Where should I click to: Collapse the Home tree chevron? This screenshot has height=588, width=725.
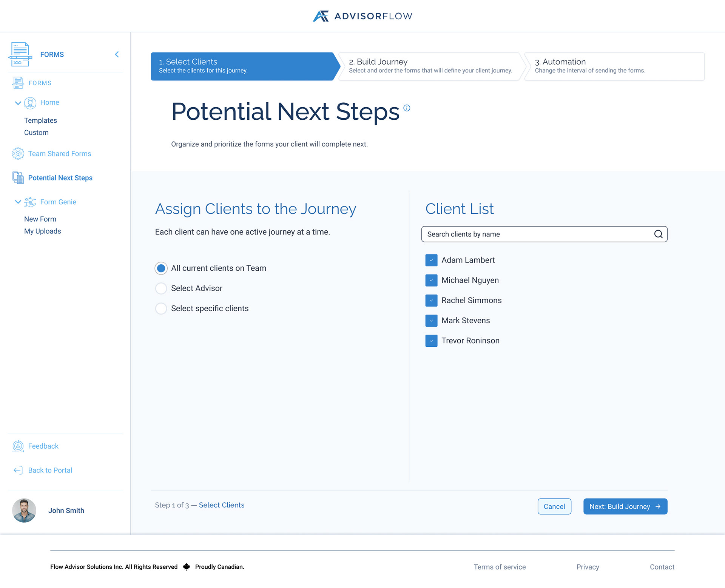pos(18,103)
